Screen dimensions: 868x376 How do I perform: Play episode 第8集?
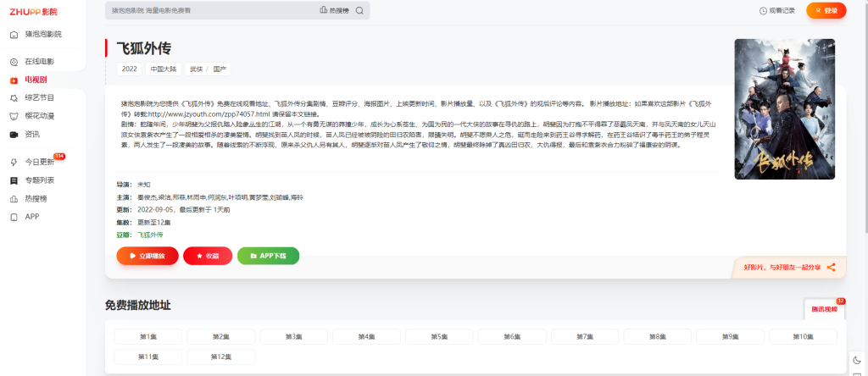[658, 337]
